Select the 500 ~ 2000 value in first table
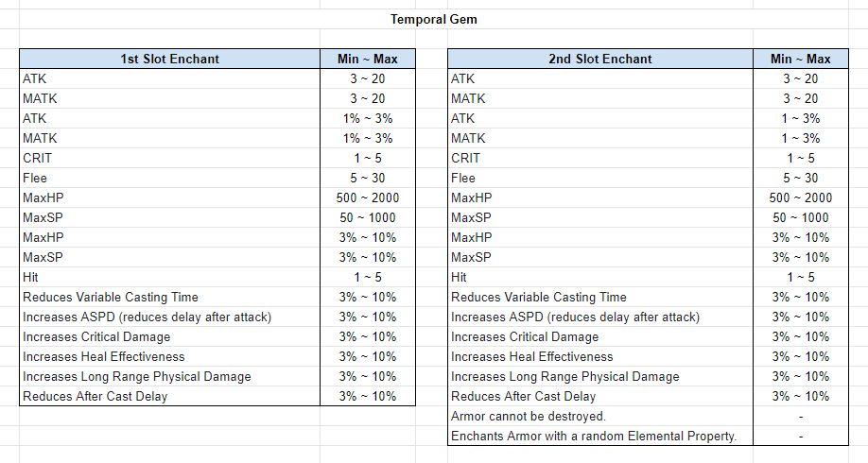 click(368, 198)
